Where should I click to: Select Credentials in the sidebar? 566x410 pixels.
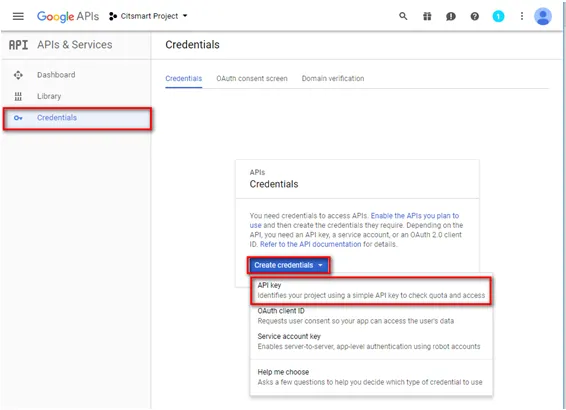(77, 118)
